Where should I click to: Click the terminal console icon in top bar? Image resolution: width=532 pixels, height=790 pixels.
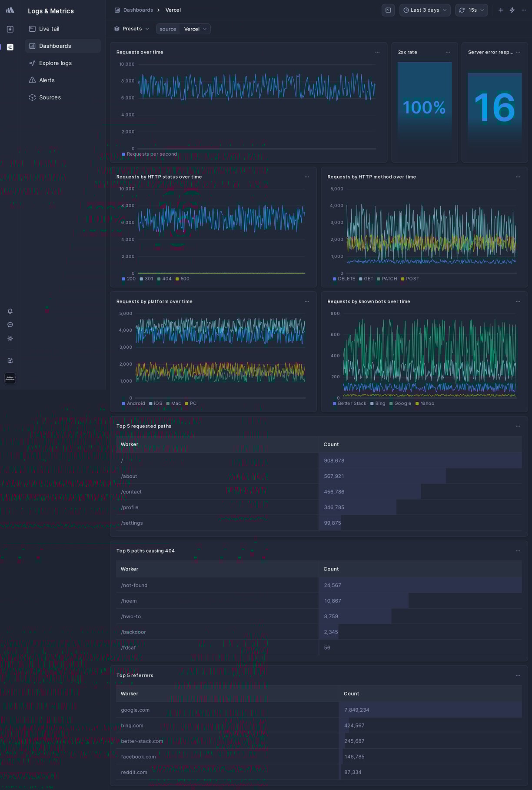pos(388,10)
